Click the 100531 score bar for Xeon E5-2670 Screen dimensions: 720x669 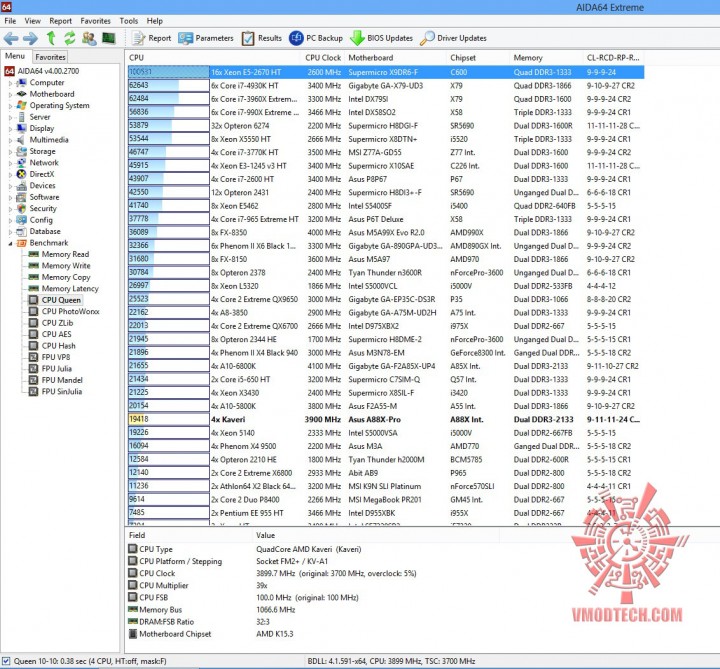[169, 72]
